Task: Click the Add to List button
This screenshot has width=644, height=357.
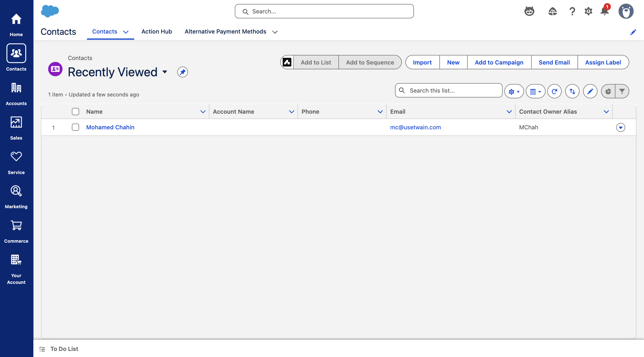Action: click(x=316, y=62)
